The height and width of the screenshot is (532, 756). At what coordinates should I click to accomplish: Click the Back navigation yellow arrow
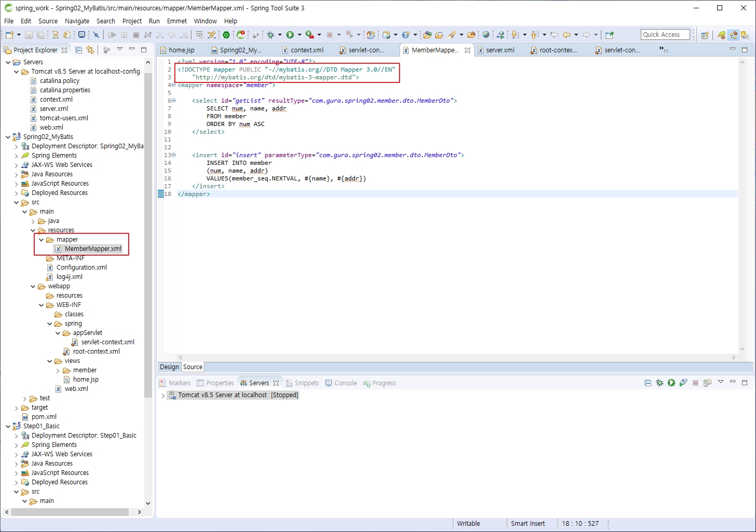[x=567, y=35]
